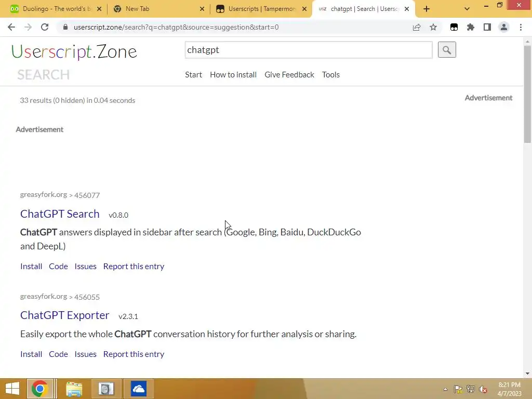Open Chrome three-dot menu
This screenshot has height=399, width=532.
[521, 27]
